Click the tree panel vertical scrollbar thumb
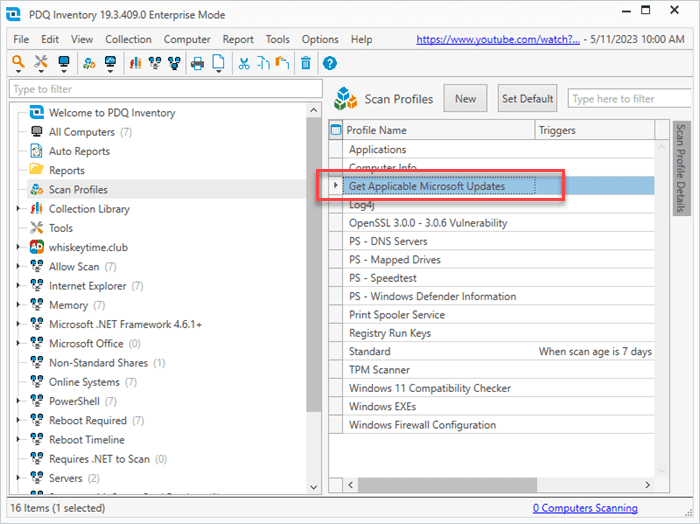The height and width of the screenshot is (524, 700). (313, 264)
